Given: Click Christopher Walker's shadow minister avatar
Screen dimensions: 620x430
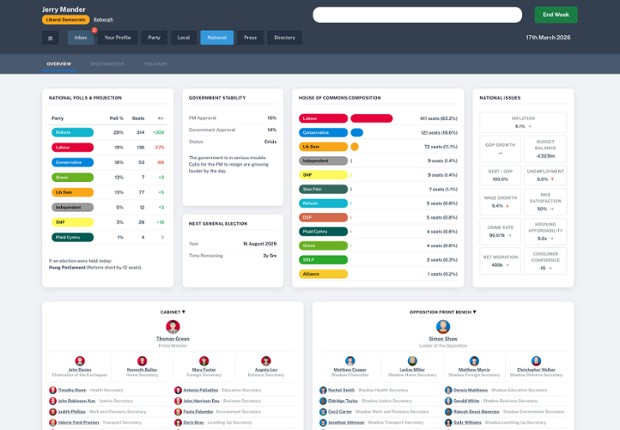Looking at the screenshot, I should pos(536,361).
